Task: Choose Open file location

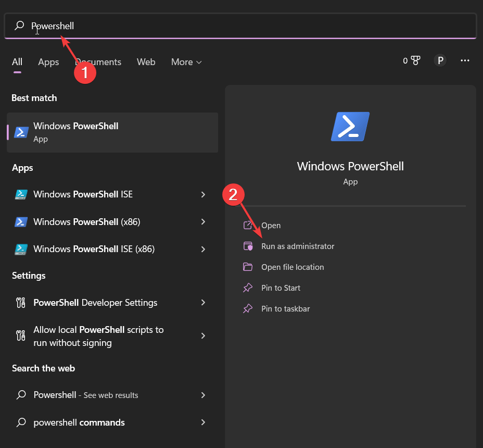Action: (293, 267)
